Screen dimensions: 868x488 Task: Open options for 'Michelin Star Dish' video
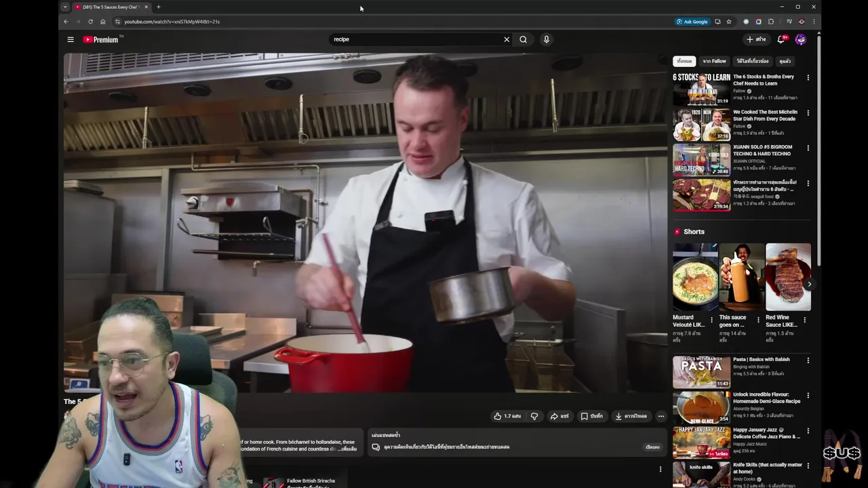tap(808, 113)
